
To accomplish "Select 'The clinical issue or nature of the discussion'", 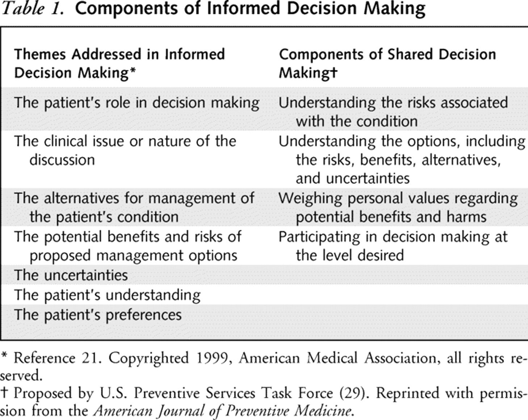I will point(125,150).
